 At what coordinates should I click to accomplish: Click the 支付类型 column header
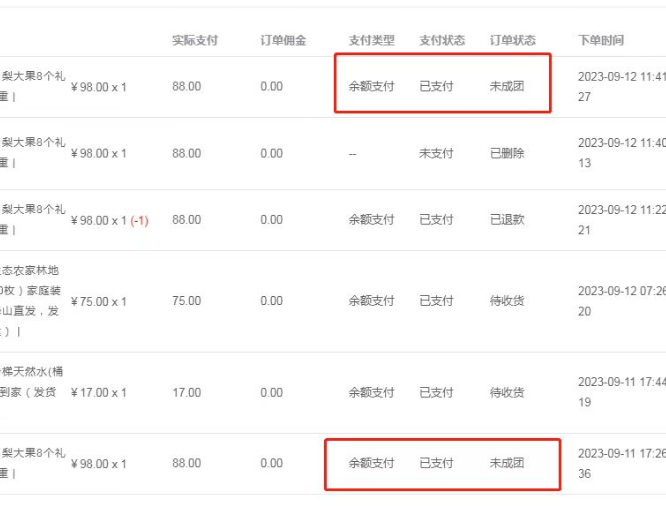tap(371, 40)
